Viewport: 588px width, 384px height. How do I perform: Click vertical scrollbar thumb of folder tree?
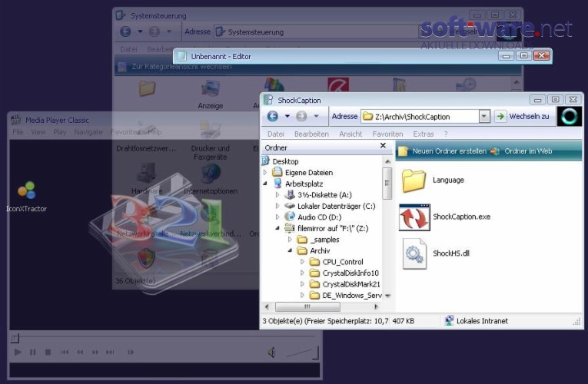pos(387,184)
